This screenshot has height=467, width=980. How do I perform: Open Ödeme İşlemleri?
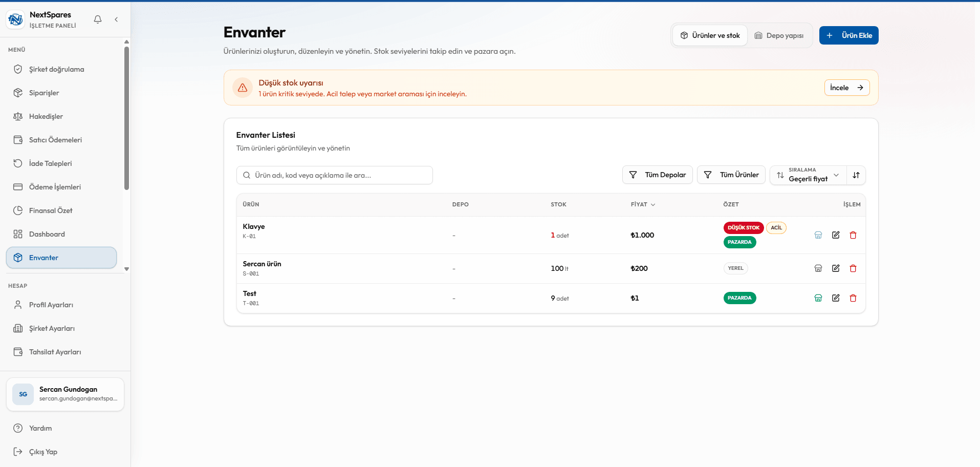tap(61, 187)
